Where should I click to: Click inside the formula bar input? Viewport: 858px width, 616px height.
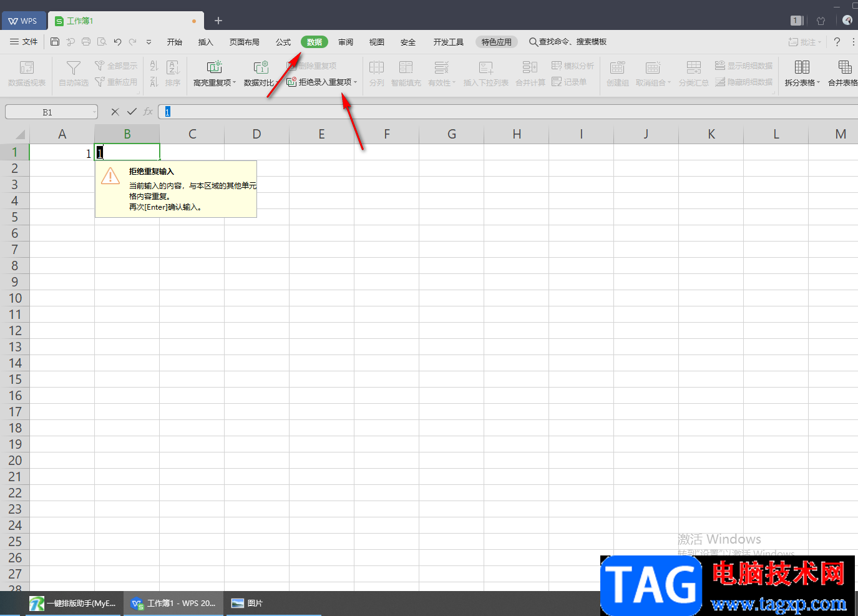click(508, 112)
